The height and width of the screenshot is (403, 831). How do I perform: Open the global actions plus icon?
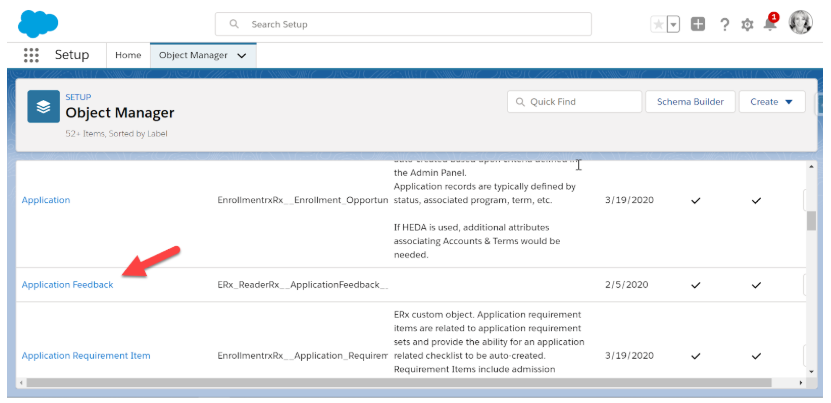point(698,24)
